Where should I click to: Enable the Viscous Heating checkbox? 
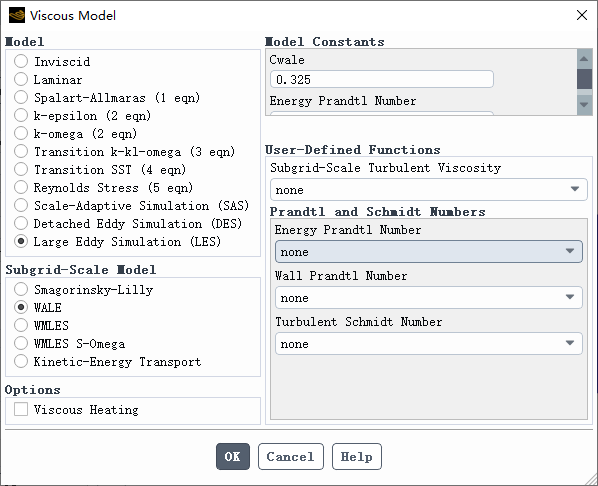21,409
